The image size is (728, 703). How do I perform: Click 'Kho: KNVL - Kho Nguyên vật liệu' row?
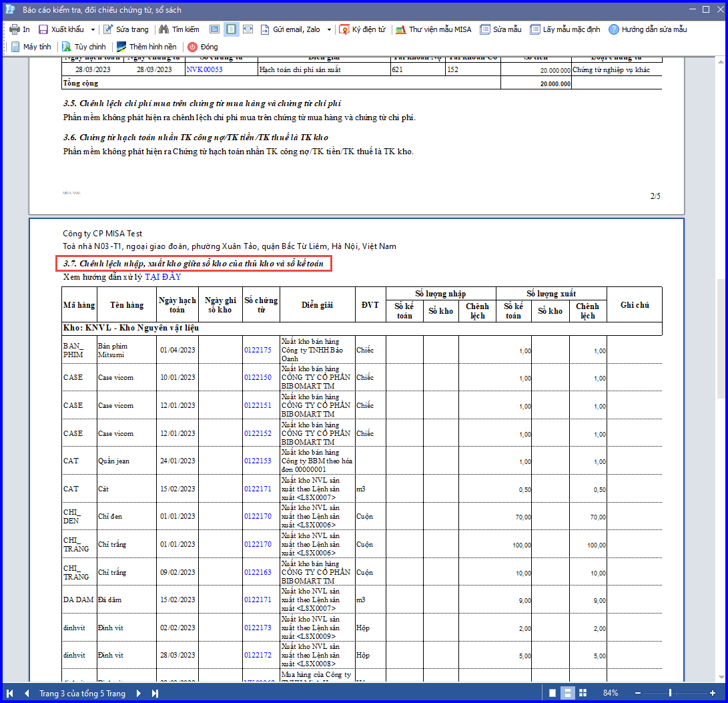point(362,328)
